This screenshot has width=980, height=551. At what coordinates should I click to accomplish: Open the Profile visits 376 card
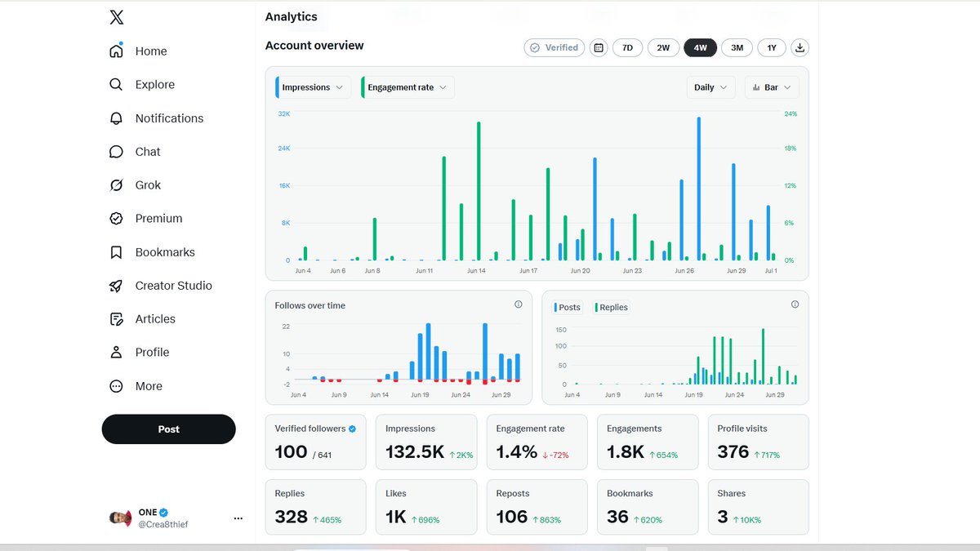coord(758,442)
